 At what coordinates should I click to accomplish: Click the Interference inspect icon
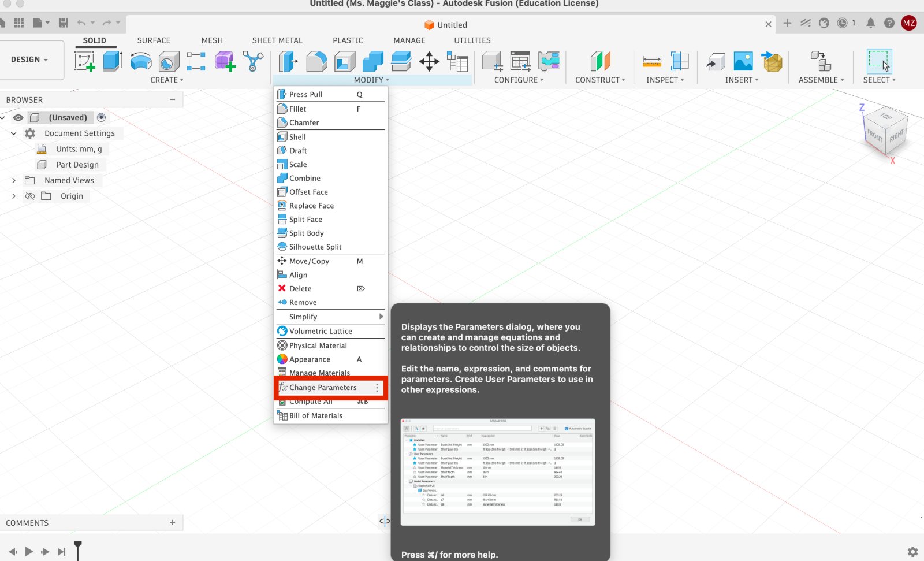coord(680,61)
